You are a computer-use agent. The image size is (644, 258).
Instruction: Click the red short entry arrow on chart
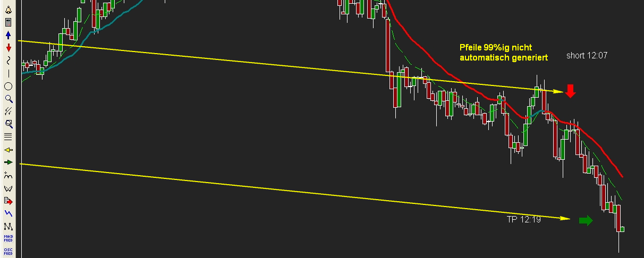tap(570, 91)
